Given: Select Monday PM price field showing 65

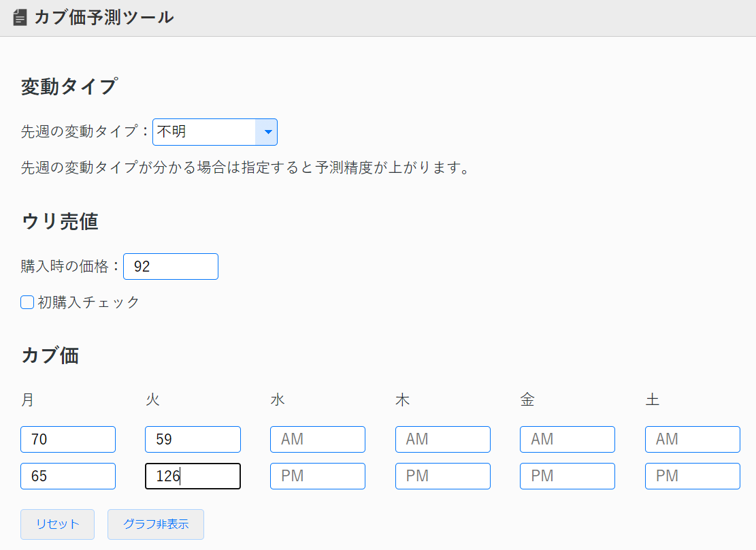Looking at the screenshot, I should click(67, 476).
